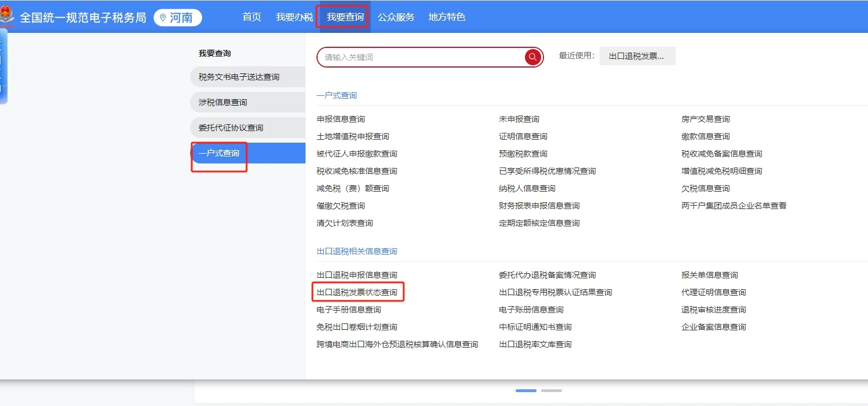This screenshot has width=868, height=406.
Task: Select the 公众服务 menu item
Action: (396, 17)
